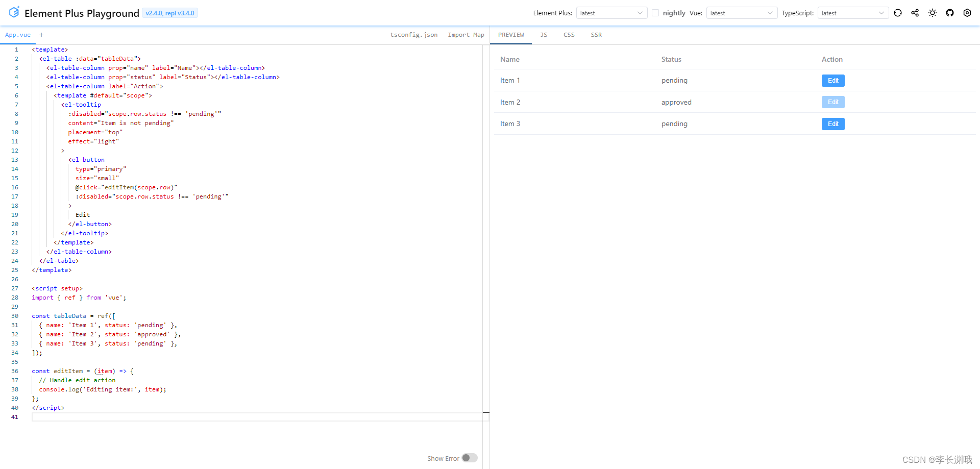980x469 pixels.
Task: Click 'pending' status in Item 1 row
Action: [674, 80]
